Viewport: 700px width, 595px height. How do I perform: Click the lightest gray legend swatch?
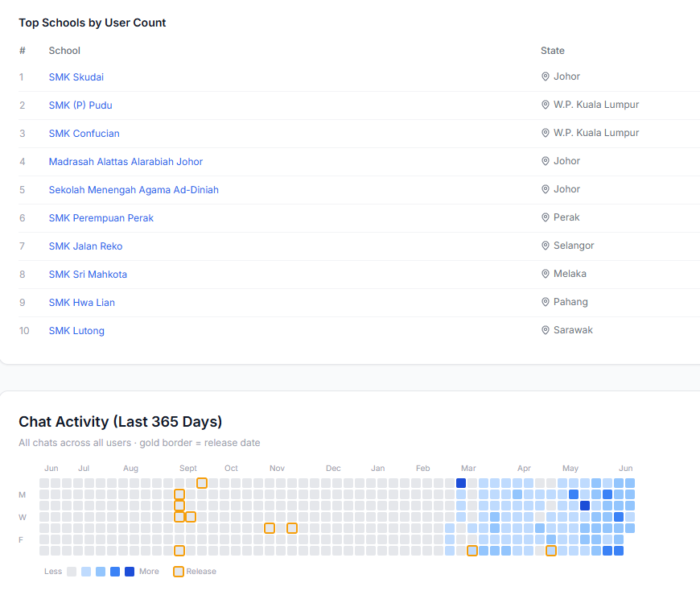click(72, 572)
